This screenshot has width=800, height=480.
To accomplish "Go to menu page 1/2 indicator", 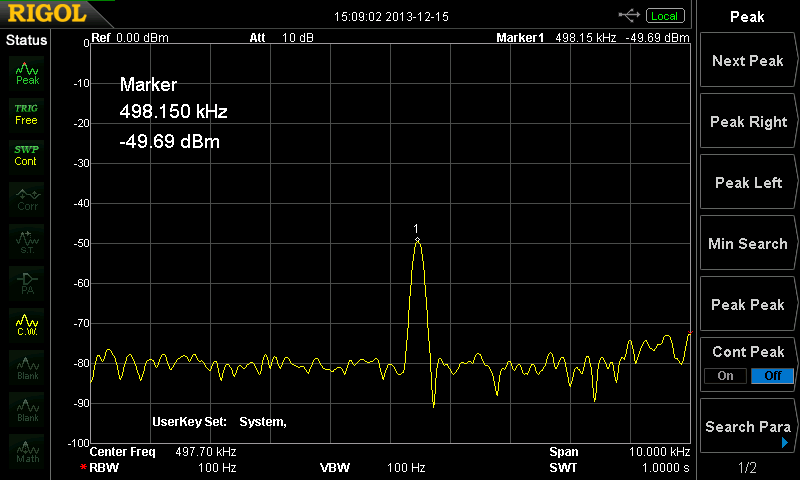I will (x=747, y=468).
